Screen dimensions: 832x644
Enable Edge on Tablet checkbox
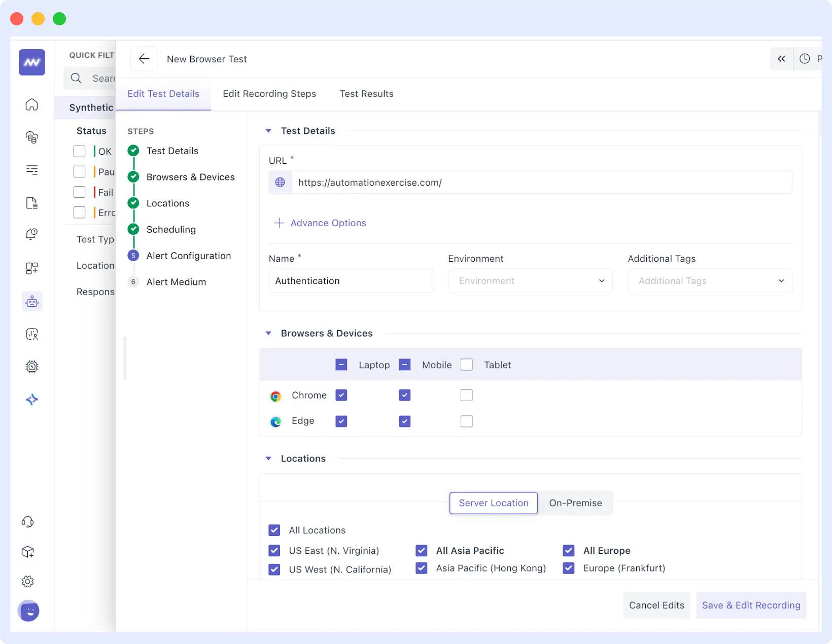[467, 421]
